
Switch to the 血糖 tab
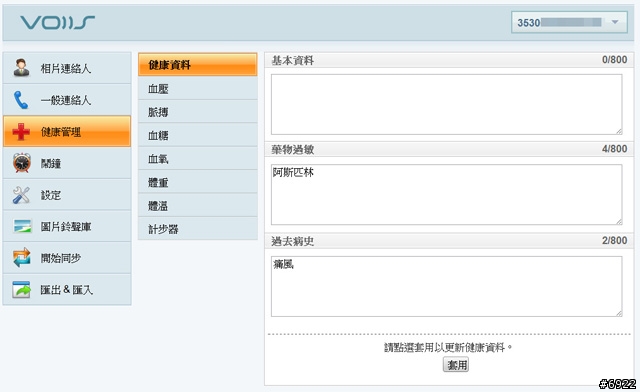[198, 135]
